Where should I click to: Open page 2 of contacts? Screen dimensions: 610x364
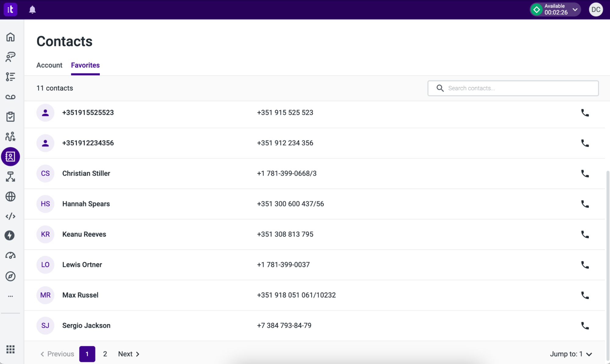[x=105, y=354]
